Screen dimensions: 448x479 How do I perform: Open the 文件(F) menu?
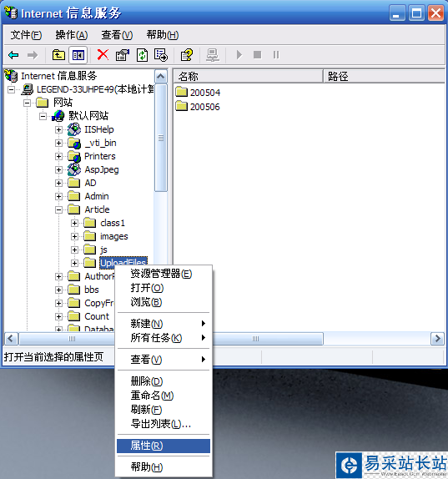[x=26, y=35]
